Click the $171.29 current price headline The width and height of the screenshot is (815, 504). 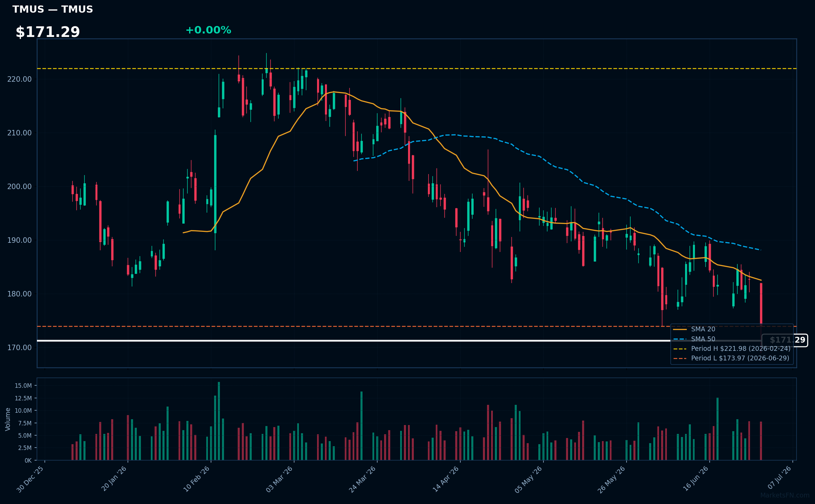48,32
